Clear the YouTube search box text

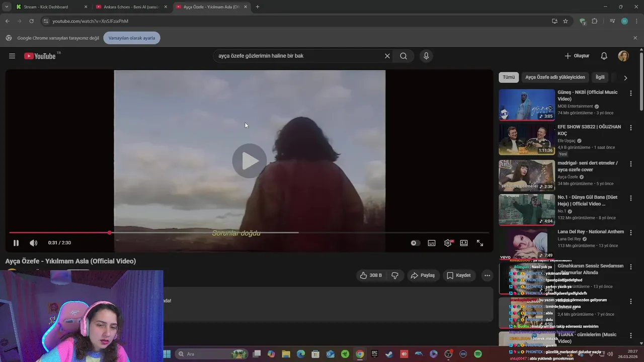[x=387, y=56]
